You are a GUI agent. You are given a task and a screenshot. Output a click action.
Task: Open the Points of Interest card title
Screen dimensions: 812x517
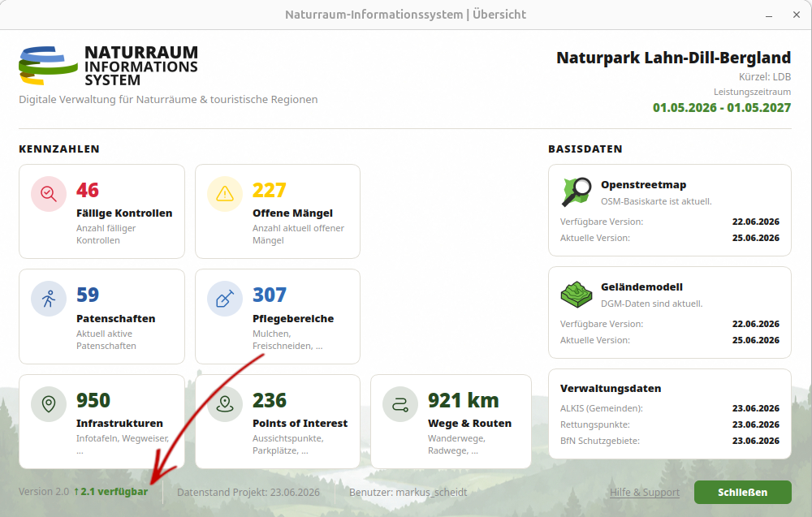(x=300, y=424)
